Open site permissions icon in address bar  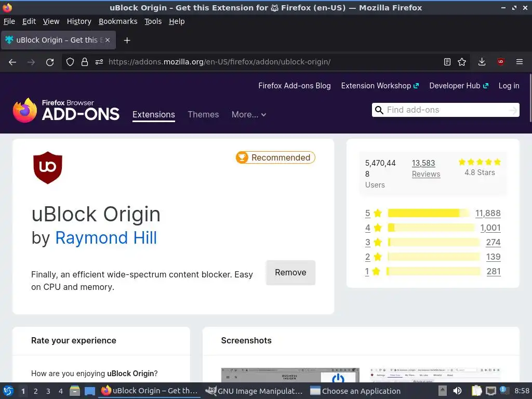pyautogui.click(x=99, y=62)
